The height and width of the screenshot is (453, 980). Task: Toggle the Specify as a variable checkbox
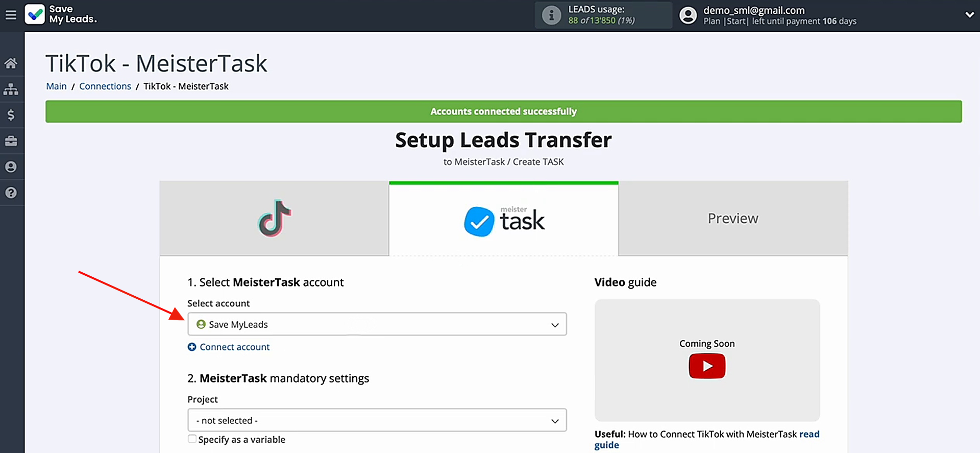192,439
